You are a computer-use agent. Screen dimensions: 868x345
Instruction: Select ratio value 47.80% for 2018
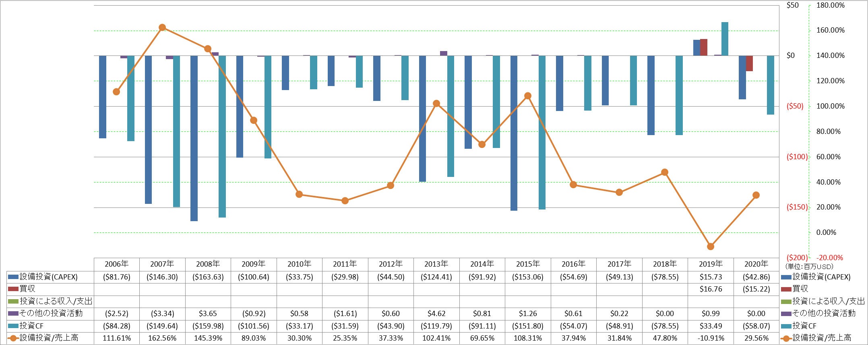665,338
